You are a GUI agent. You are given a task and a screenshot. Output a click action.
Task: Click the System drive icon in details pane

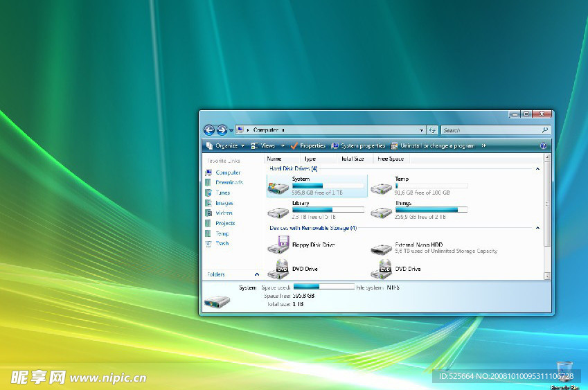[217, 301]
